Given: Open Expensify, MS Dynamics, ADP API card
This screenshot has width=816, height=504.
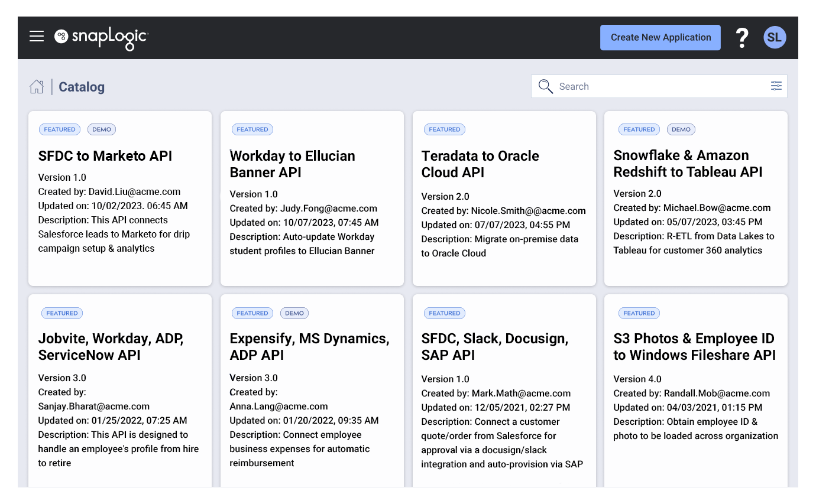Looking at the screenshot, I should tap(312, 391).
